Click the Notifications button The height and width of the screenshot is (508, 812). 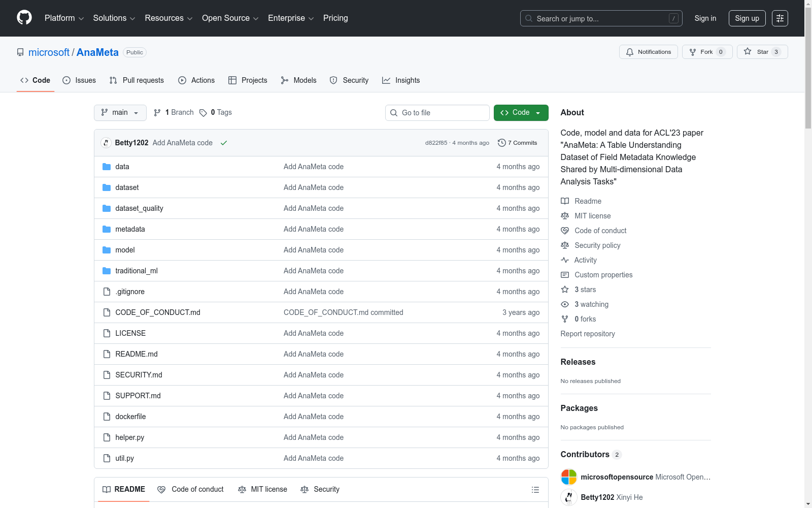coord(649,52)
